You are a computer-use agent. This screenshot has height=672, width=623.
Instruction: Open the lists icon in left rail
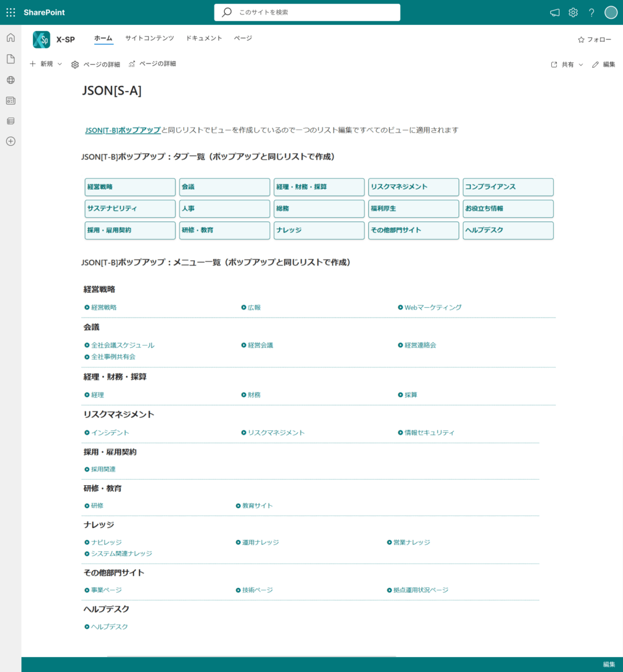coord(11,121)
